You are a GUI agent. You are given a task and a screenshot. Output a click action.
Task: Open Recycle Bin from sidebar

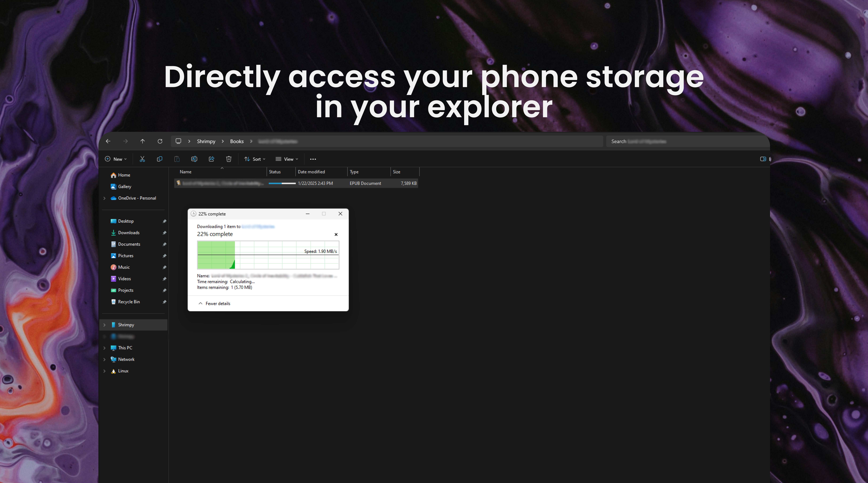tap(129, 302)
